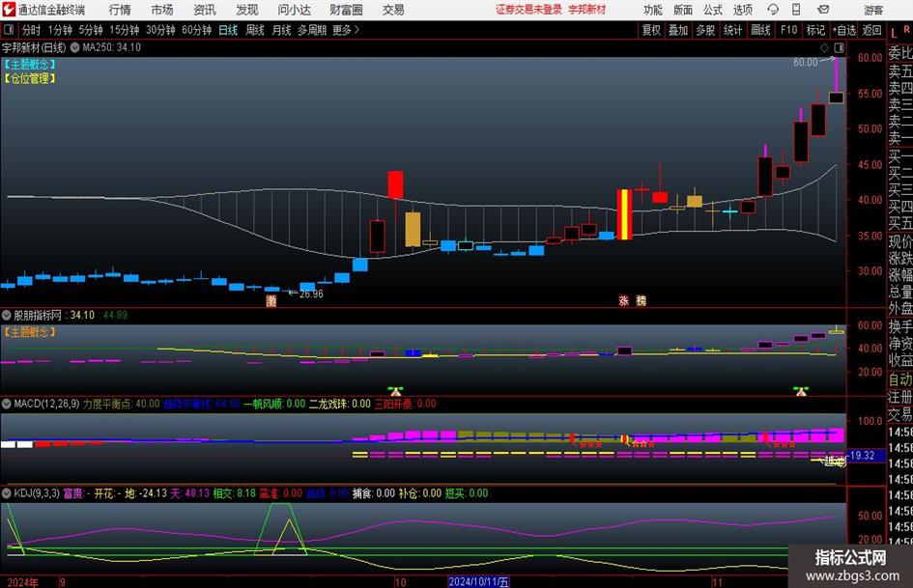
Task: Open the 财富圈 menu
Action: (346, 10)
